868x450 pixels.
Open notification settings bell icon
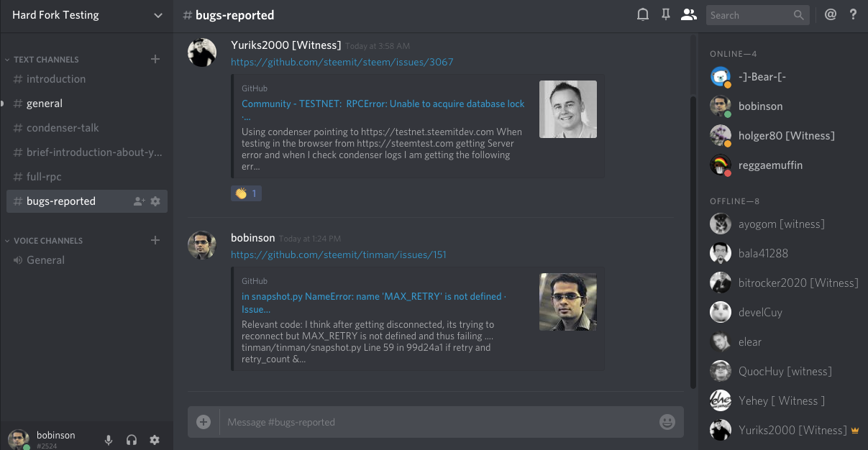643,15
